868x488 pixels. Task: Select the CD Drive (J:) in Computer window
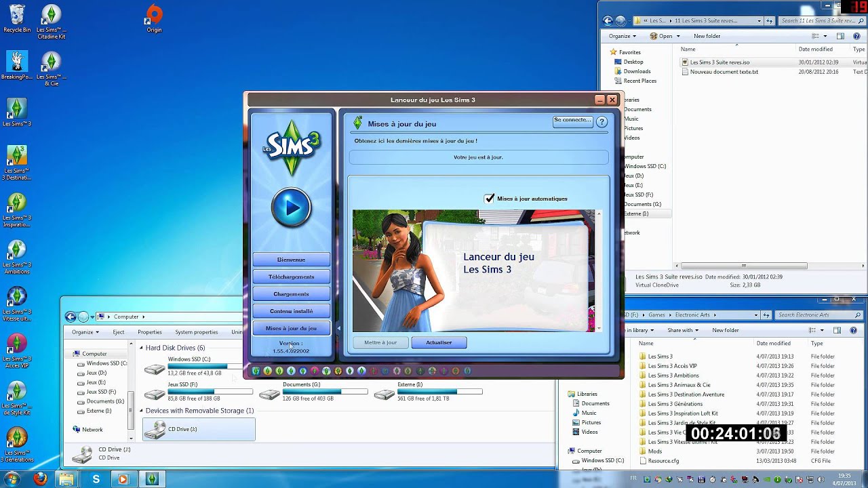coord(199,429)
